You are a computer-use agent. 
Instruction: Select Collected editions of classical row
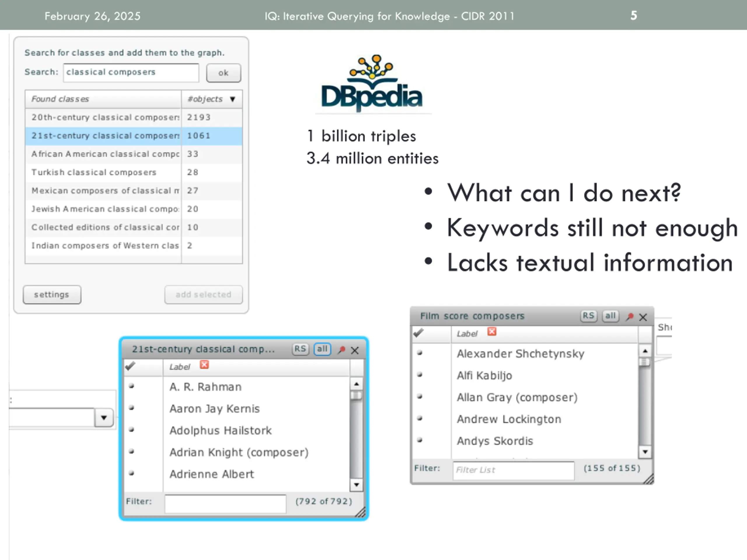tap(134, 227)
